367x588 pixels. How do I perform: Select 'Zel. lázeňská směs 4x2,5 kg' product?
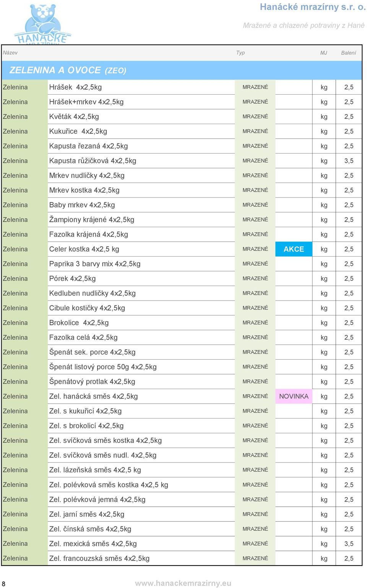[x=95, y=470]
